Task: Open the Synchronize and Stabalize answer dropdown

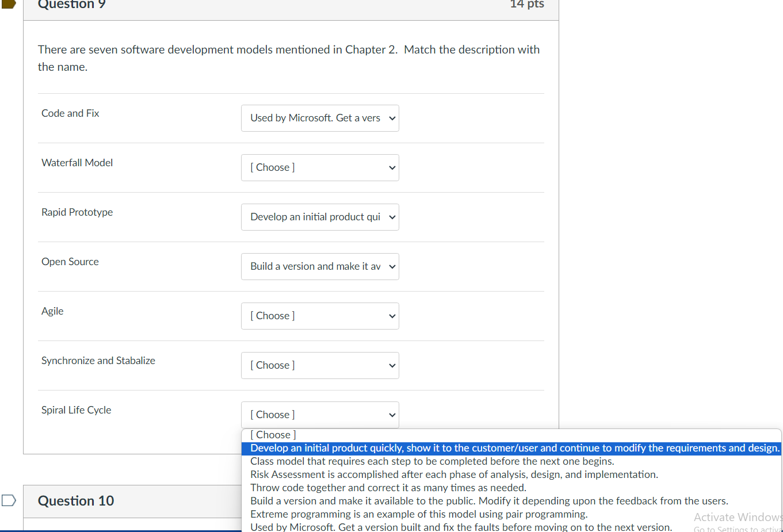Action: tap(320, 365)
